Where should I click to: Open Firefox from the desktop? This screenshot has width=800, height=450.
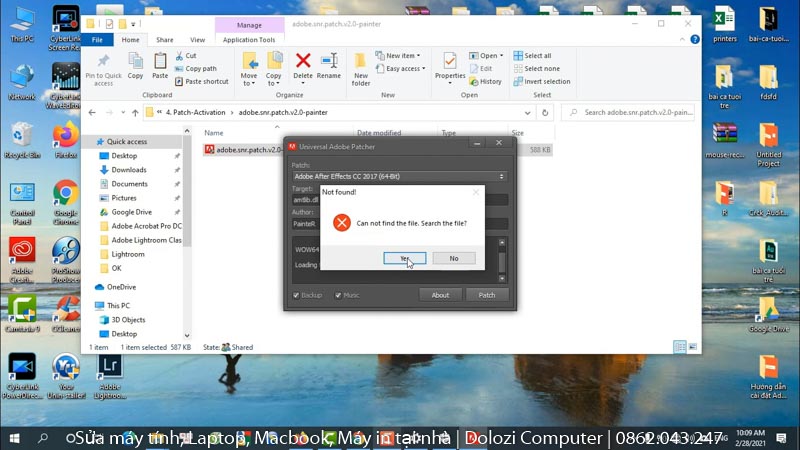click(66, 137)
